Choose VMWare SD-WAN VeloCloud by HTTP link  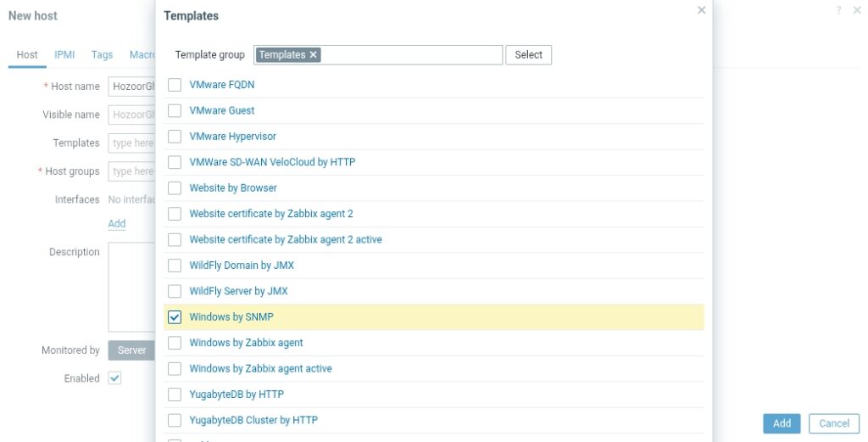(x=272, y=162)
